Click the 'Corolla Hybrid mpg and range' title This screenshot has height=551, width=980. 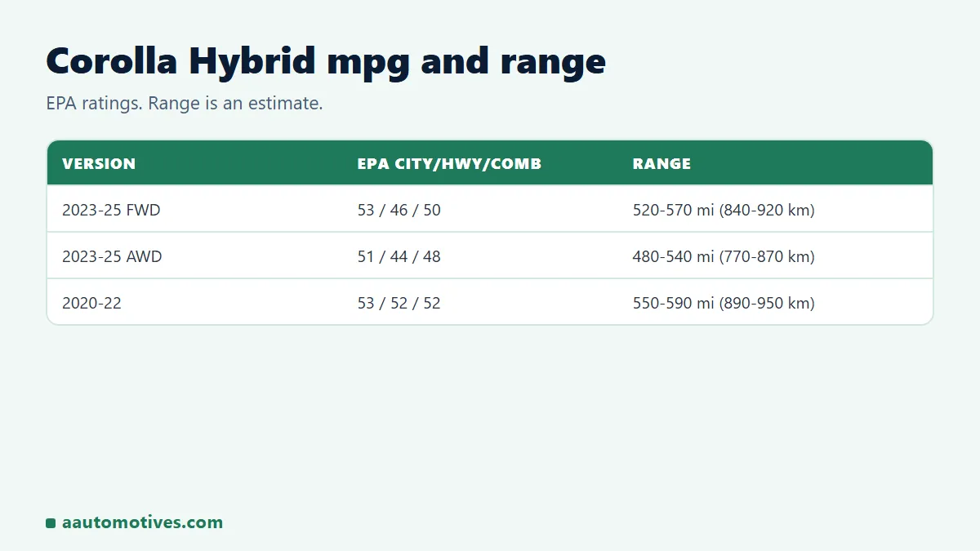326,62
